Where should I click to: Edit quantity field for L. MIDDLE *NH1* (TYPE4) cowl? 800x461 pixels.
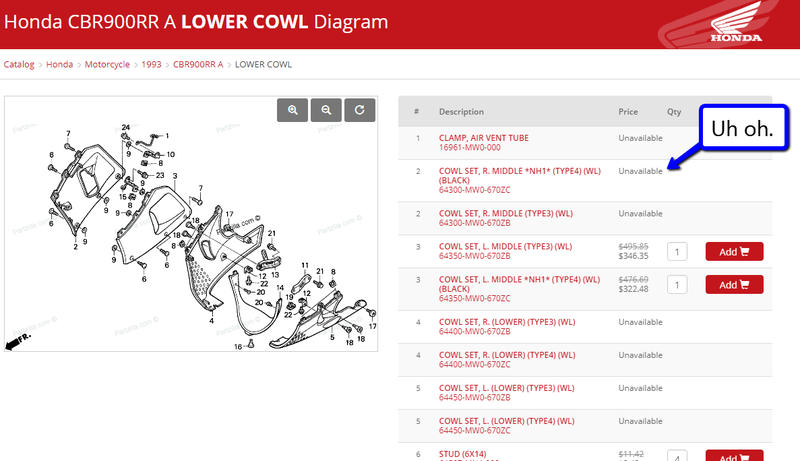tap(677, 285)
